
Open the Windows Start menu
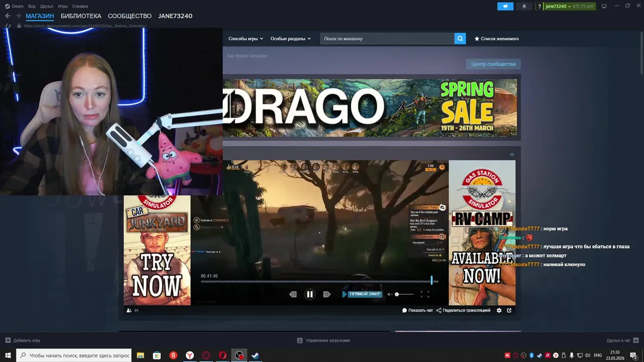[8, 355]
